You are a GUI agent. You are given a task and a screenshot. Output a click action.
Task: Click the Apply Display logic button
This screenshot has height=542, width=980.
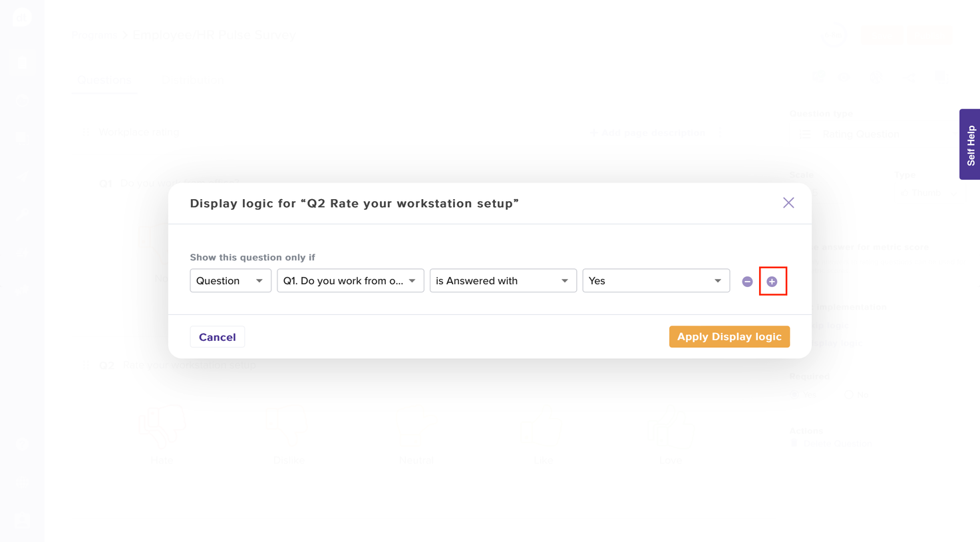coord(729,337)
